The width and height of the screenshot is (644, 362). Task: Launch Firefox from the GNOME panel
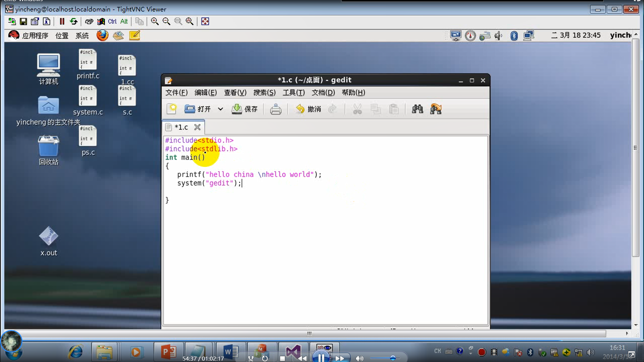point(102,35)
